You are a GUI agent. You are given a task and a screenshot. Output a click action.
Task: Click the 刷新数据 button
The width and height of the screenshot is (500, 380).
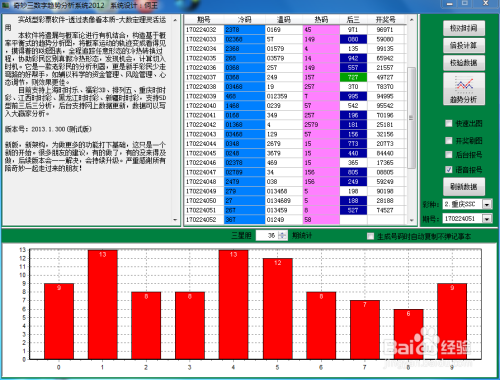tap(464, 187)
